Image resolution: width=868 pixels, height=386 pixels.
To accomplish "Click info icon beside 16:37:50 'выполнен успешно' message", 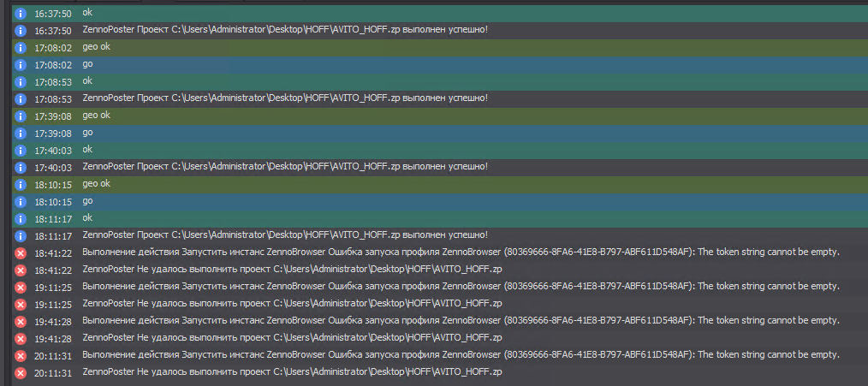I will coord(21,31).
